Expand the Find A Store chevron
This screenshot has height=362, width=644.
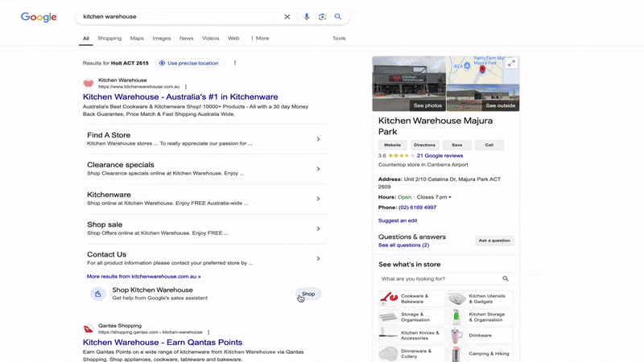pyautogui.click(x=318, y=139)
